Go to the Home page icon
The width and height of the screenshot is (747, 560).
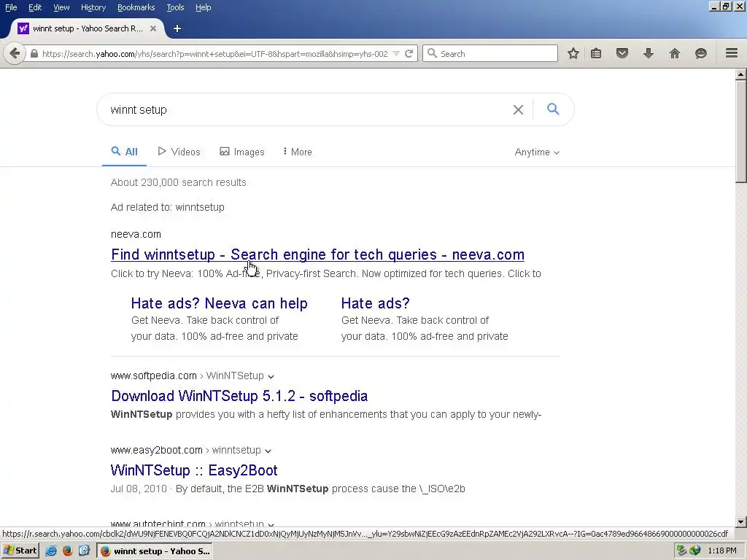point(675,53)
